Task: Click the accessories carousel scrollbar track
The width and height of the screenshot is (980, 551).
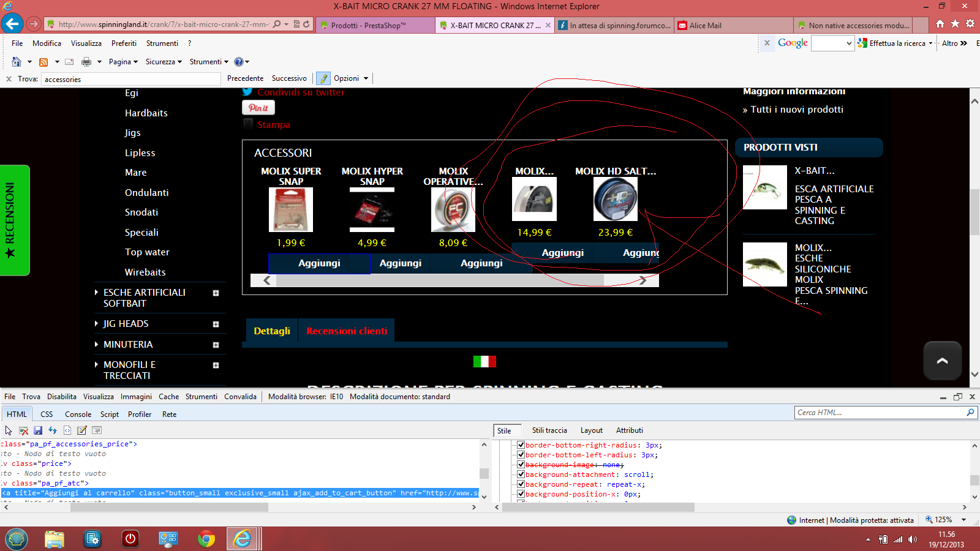Action: click(x=454, y=280)
